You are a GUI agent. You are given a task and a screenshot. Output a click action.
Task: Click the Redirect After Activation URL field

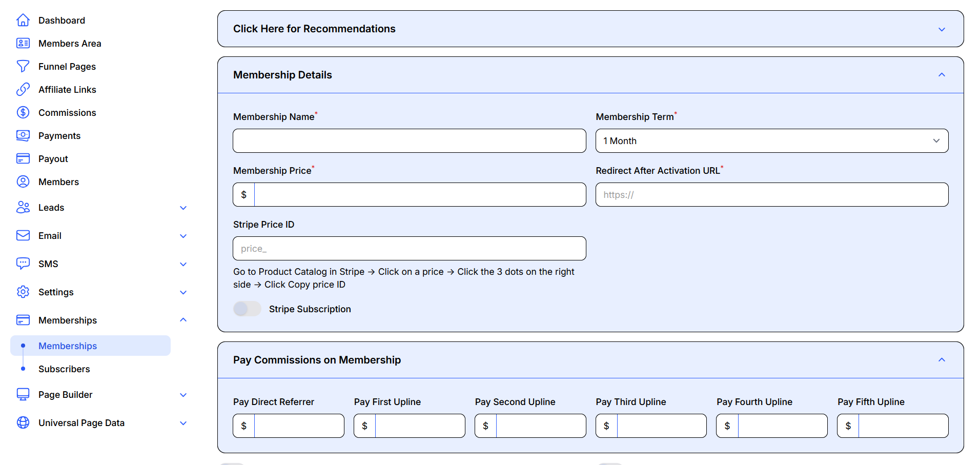(x=771, y=195)
